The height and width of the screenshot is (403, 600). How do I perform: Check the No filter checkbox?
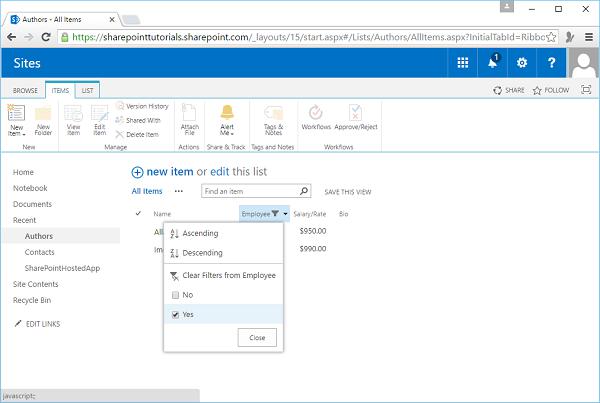point(176,295)
